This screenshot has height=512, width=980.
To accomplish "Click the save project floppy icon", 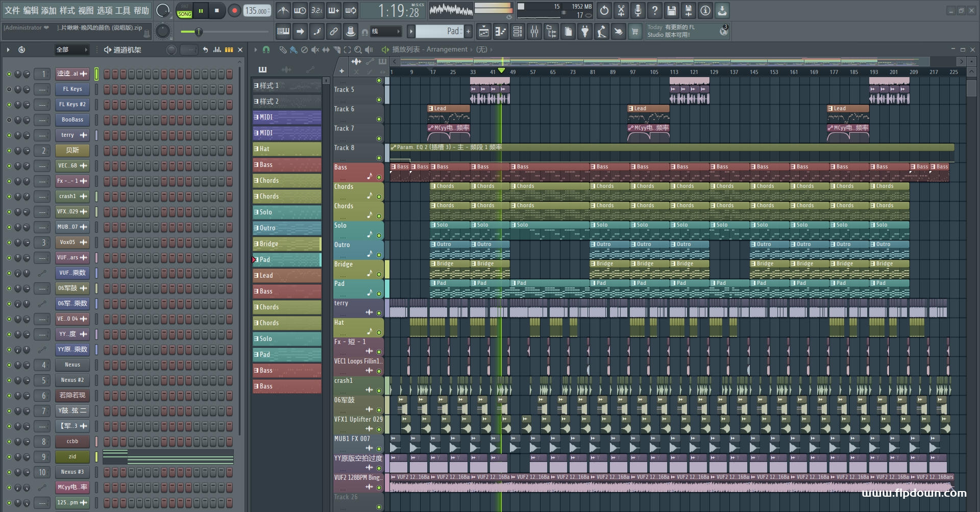I will pos(672,10).
